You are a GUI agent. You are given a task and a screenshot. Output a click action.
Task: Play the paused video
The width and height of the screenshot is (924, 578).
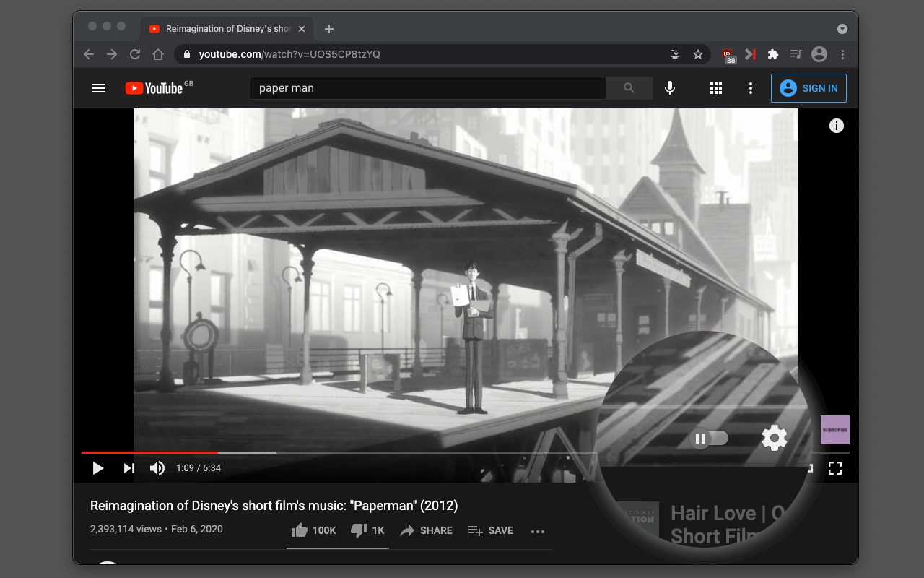coord(98,468)
